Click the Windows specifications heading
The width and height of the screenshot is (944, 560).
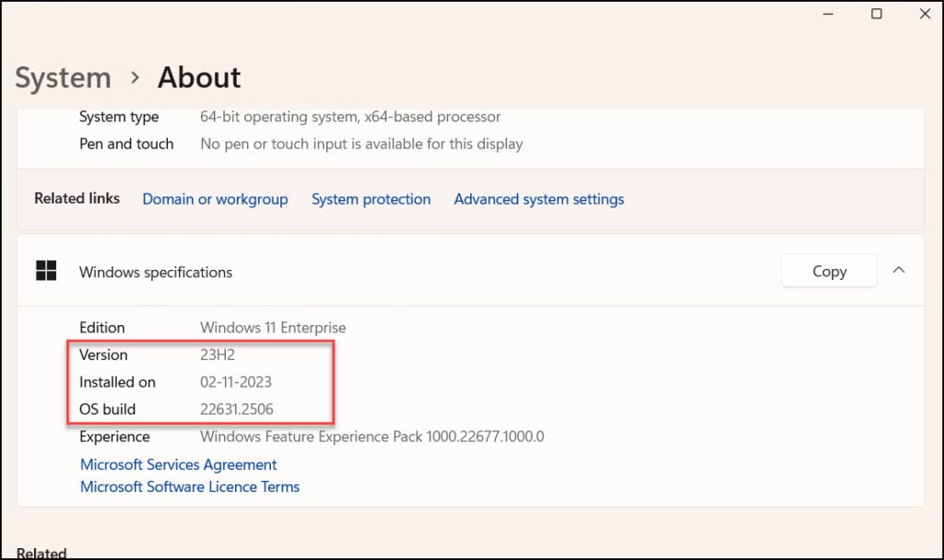[x=155, y=273]
